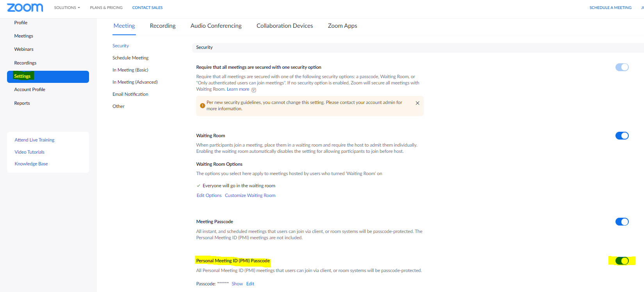
Task: Open Reports in the sidebar
Action: pyautogui.click(x=22, y=103)
